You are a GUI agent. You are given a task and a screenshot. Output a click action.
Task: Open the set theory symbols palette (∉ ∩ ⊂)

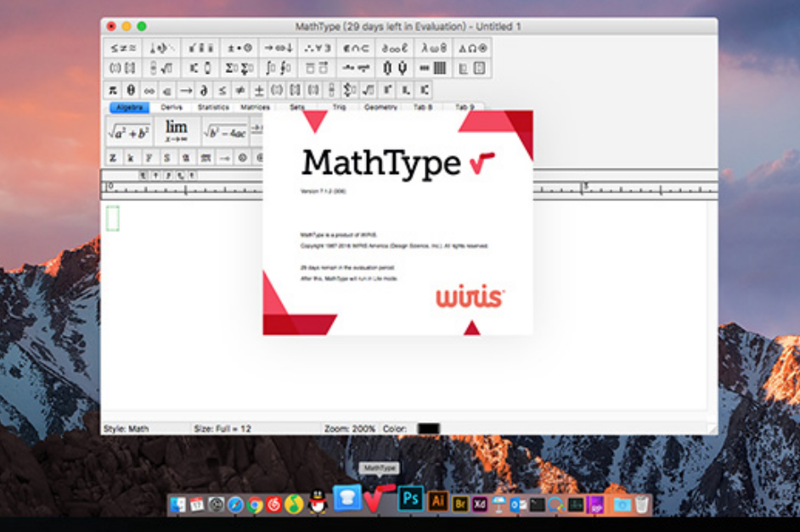pyautogui.click(x=356, y=48)
